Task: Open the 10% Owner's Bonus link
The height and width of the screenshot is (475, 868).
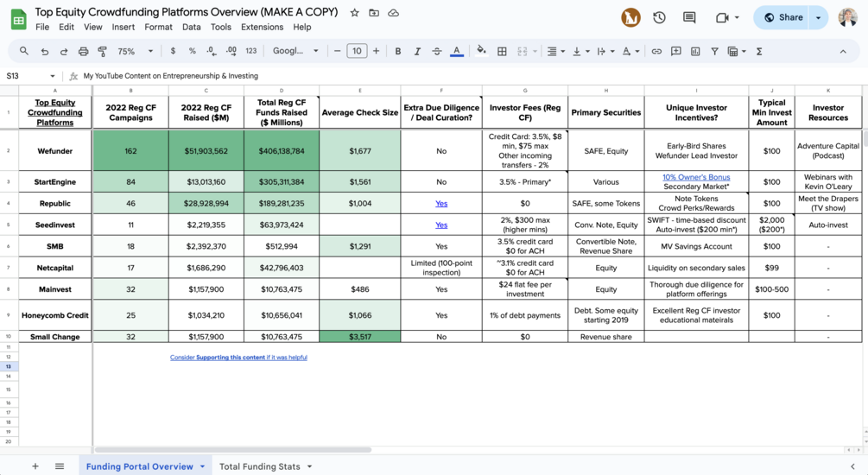Action: [x=696, y=177]
